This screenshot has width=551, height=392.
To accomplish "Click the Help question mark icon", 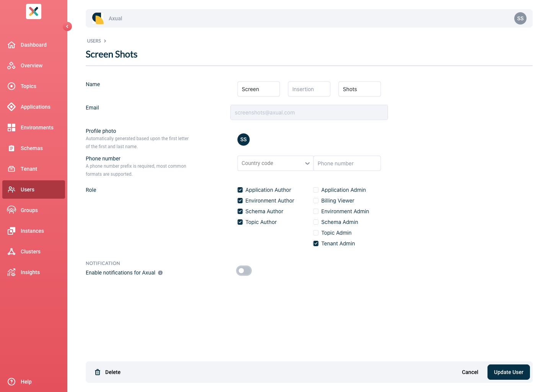I will (x=11, y=382).
